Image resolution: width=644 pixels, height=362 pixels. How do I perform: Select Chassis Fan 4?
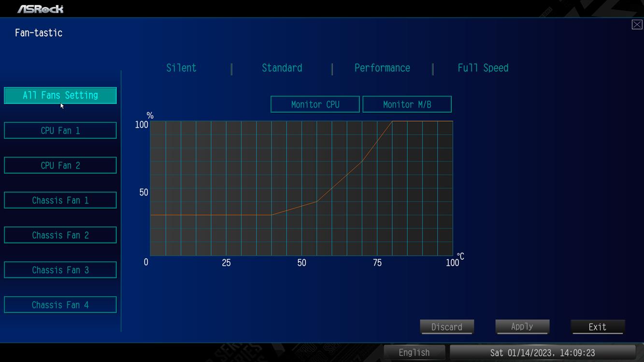60,305
